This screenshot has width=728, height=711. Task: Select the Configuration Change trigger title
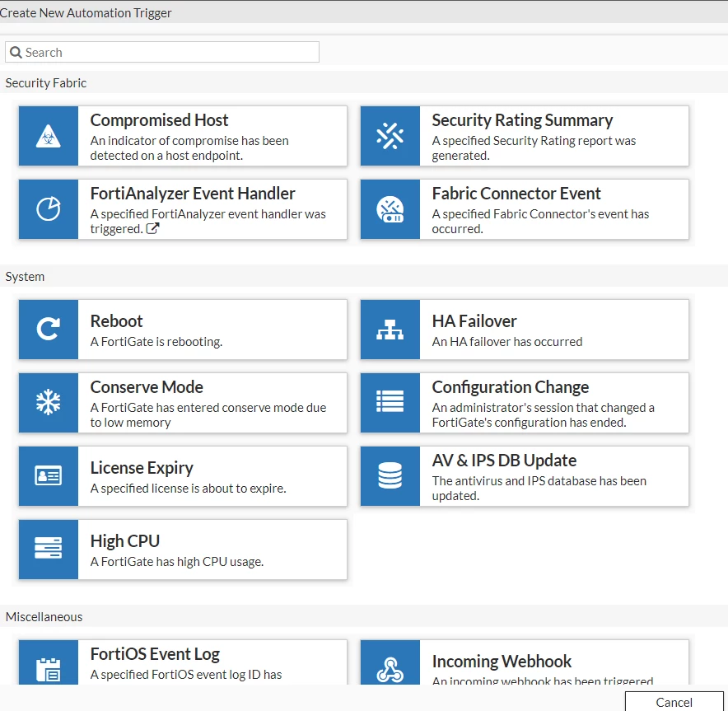[x=511, y=387]
